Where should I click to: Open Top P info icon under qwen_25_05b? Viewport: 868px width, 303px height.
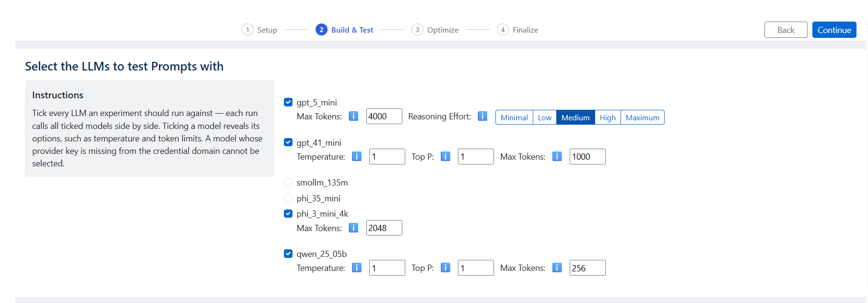[x=446, y=268]
